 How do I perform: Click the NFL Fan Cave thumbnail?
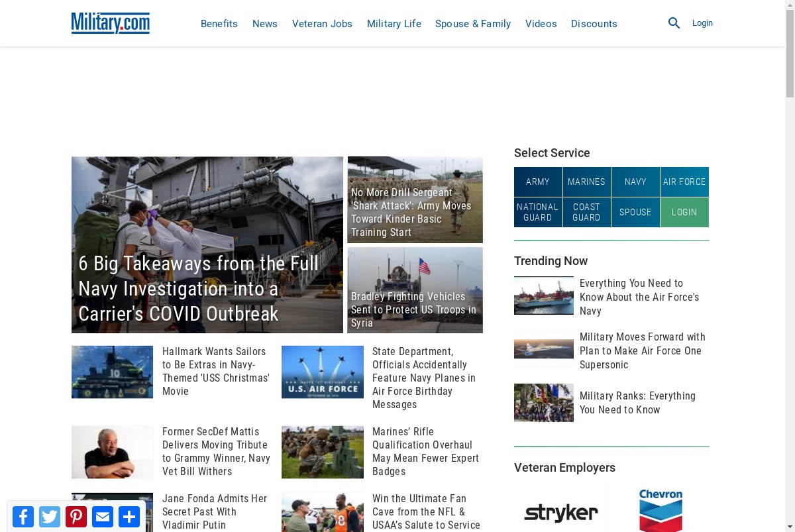[323, 512]
